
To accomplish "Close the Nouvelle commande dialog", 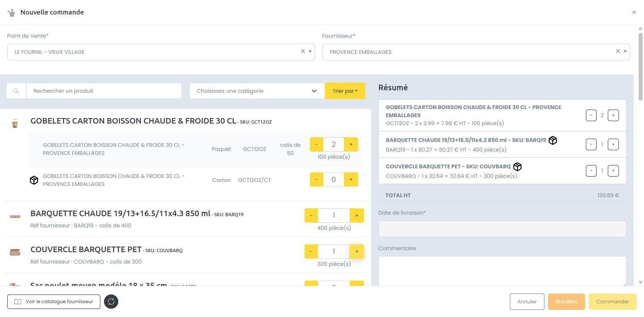I will pos(634,13).
